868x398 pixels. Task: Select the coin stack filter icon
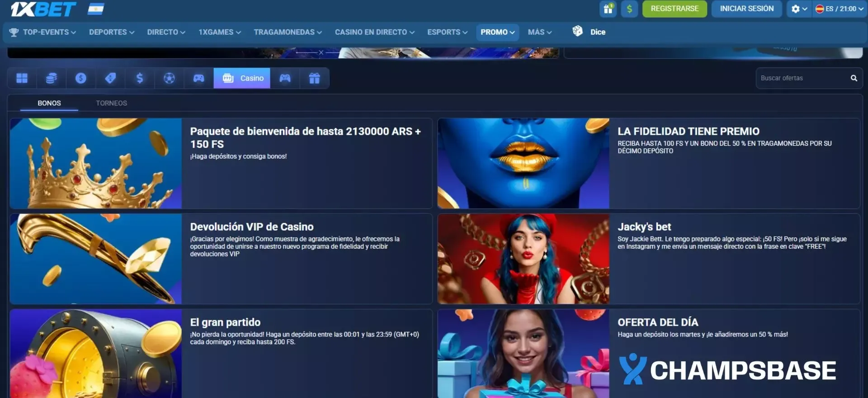pyautogui.click(x=51, y=78)
